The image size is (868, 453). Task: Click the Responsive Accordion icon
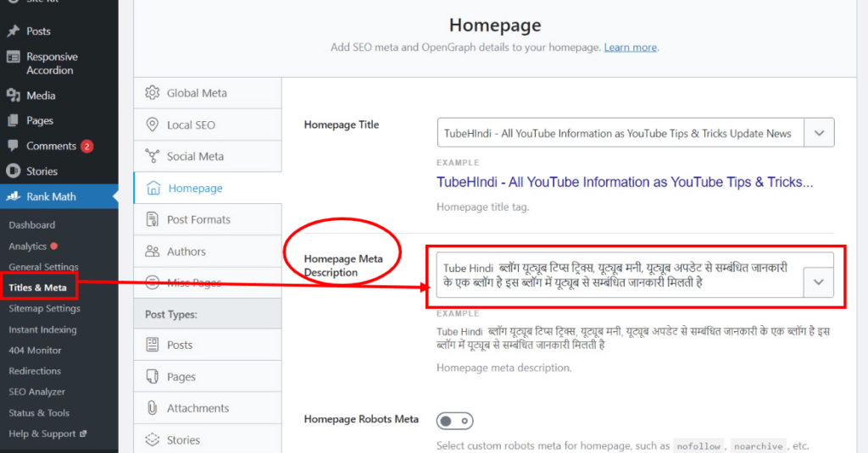pos(14,57)
